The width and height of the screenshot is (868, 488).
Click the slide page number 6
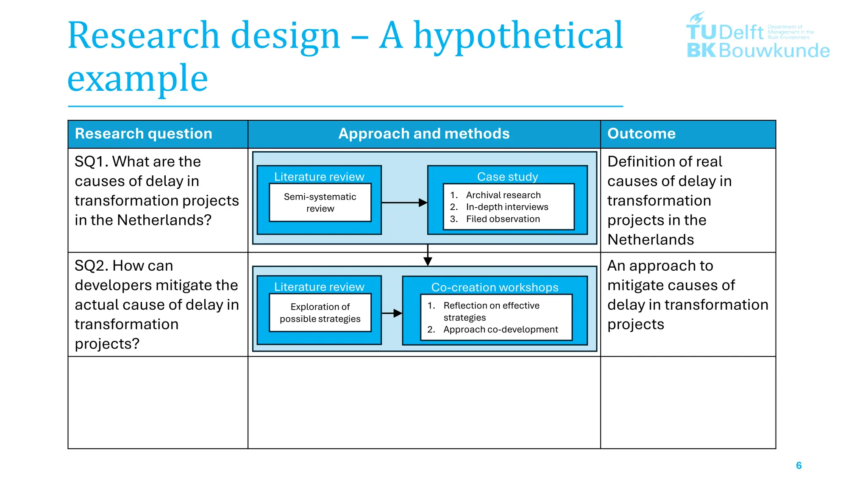coord(798,465)
